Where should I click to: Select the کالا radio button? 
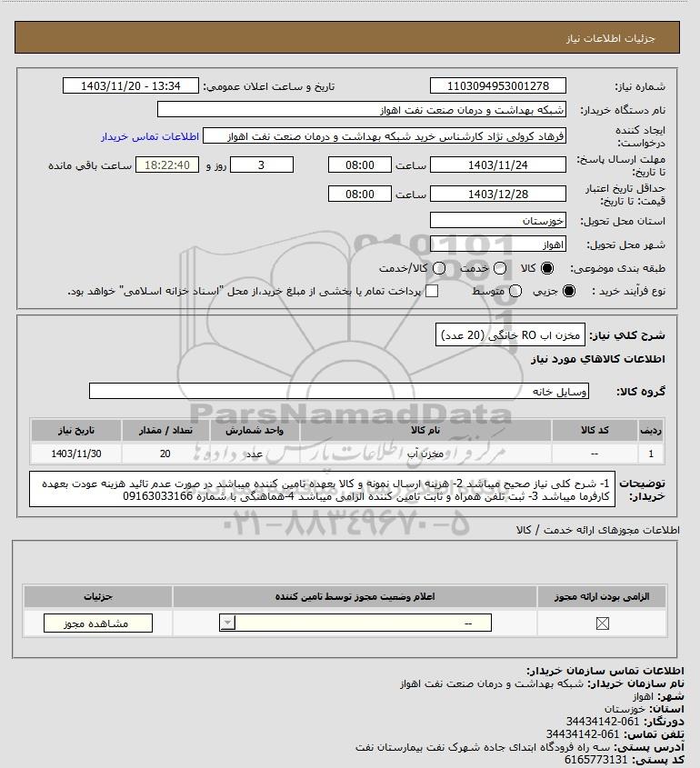pyautogui.click(x=546, y=268)
